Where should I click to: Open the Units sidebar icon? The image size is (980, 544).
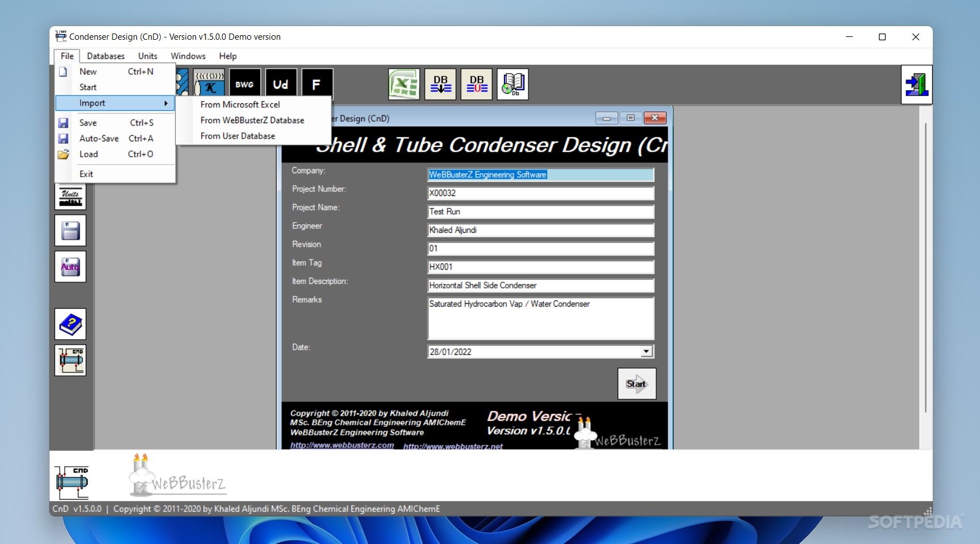click(70, 196)
